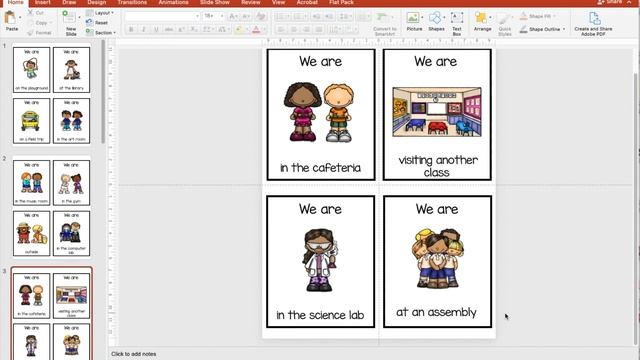Viewport: 640px width, 360px height.
Task: Toggle Bold formatting
Action: point(131,29)
